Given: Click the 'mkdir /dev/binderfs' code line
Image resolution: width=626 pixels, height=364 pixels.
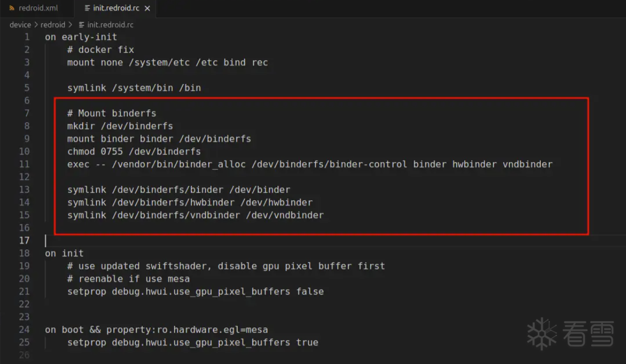Looking at the screenshot, I should point(120,126).
